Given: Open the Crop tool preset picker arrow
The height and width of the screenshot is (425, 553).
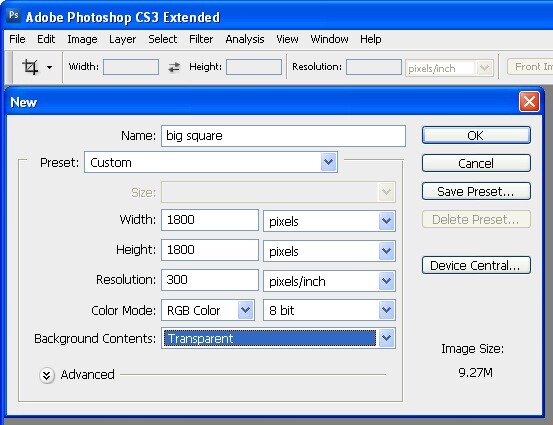Looking at the screenshot, I should (49, 67).
